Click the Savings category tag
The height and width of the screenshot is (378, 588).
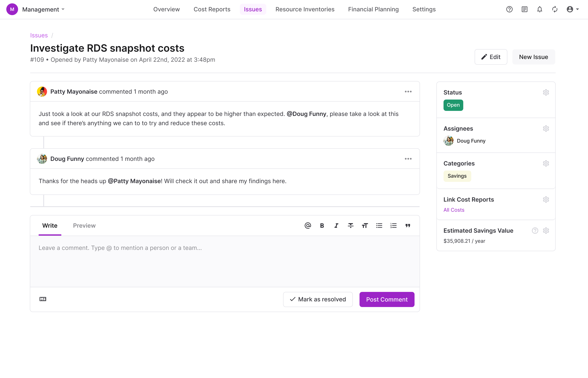457,176
